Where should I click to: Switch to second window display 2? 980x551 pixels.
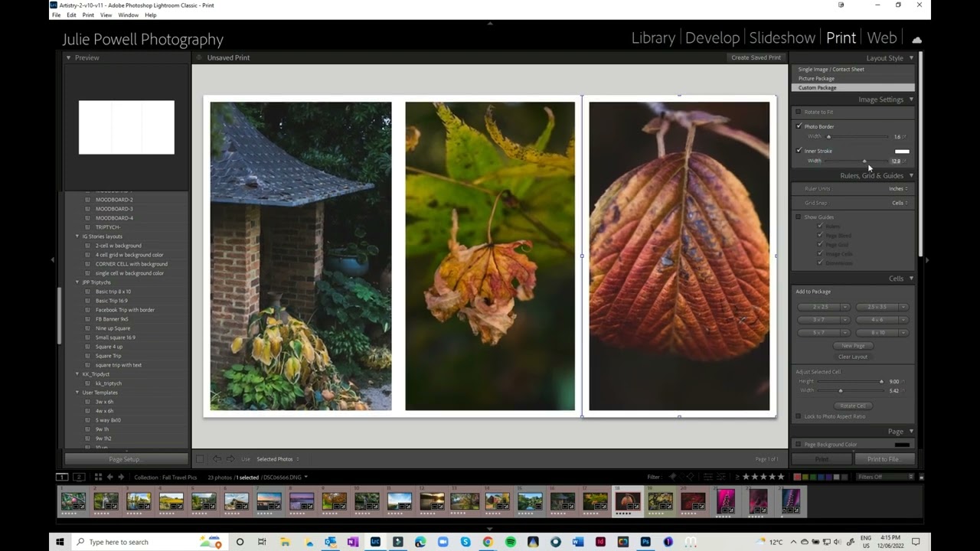click(x=78, y=477)
